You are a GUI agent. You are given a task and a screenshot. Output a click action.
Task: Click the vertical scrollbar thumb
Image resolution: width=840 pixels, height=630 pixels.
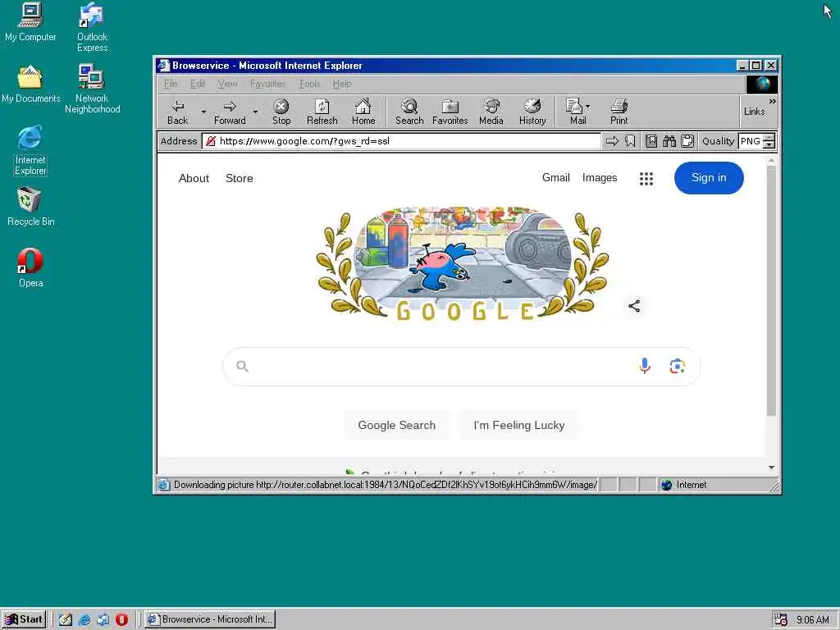(771, 290)
